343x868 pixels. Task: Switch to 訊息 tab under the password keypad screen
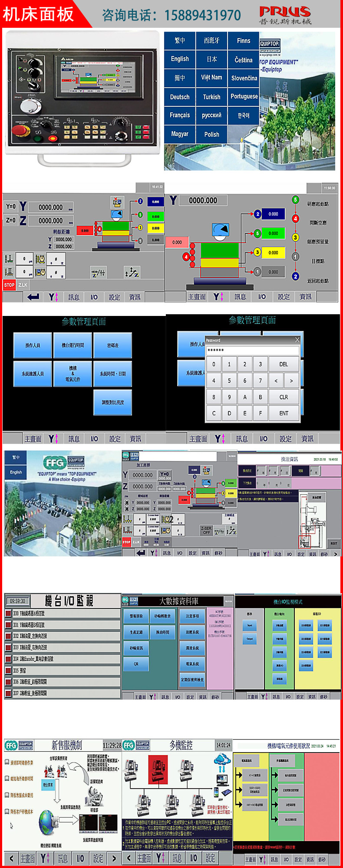click(x=242, y=439)
